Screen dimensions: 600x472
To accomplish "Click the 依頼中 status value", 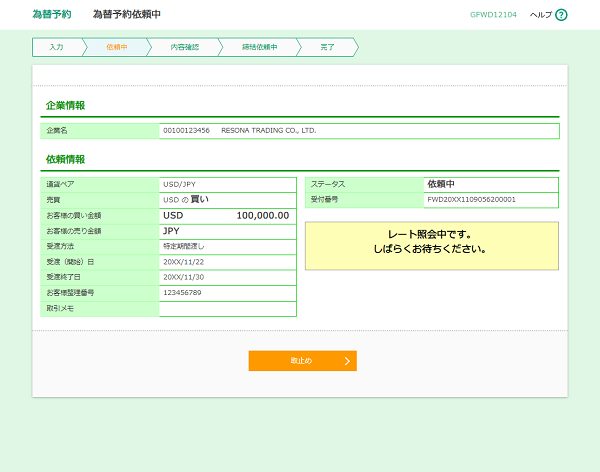I will [441, 184].
